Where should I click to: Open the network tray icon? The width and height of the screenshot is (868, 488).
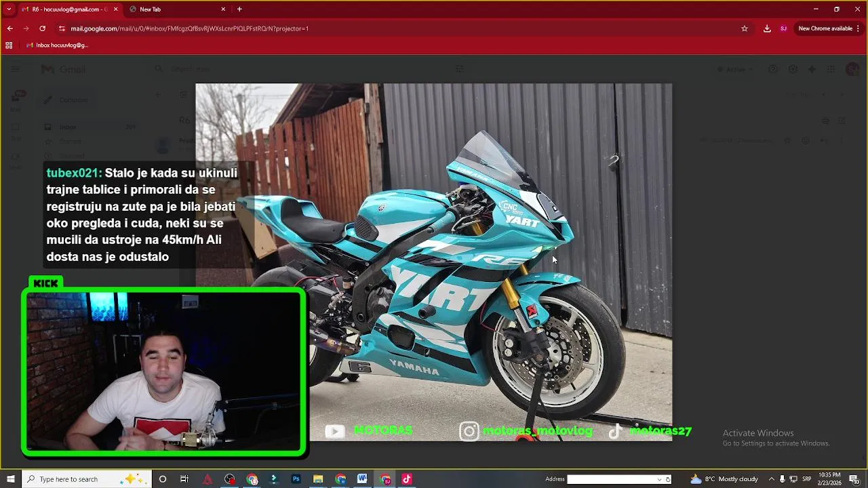793,479
